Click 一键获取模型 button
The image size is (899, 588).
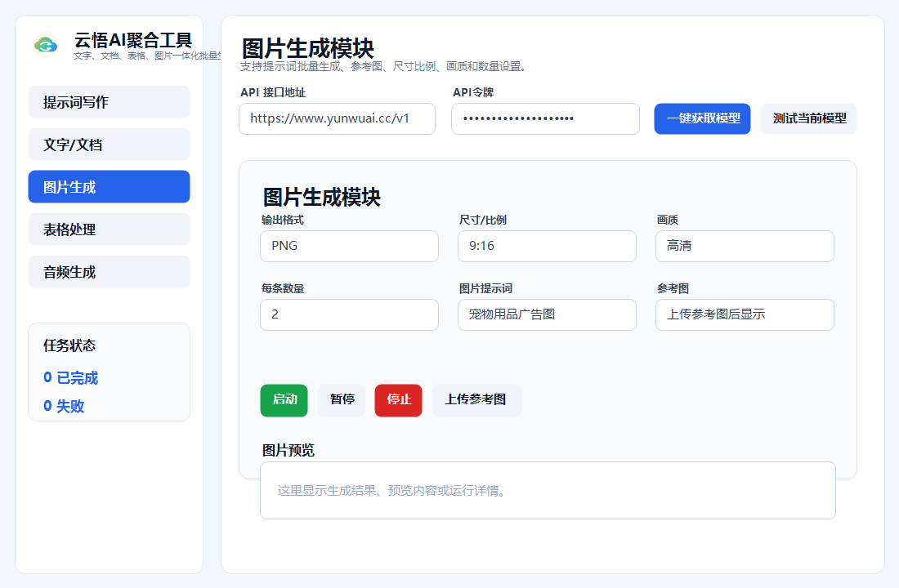702,118
